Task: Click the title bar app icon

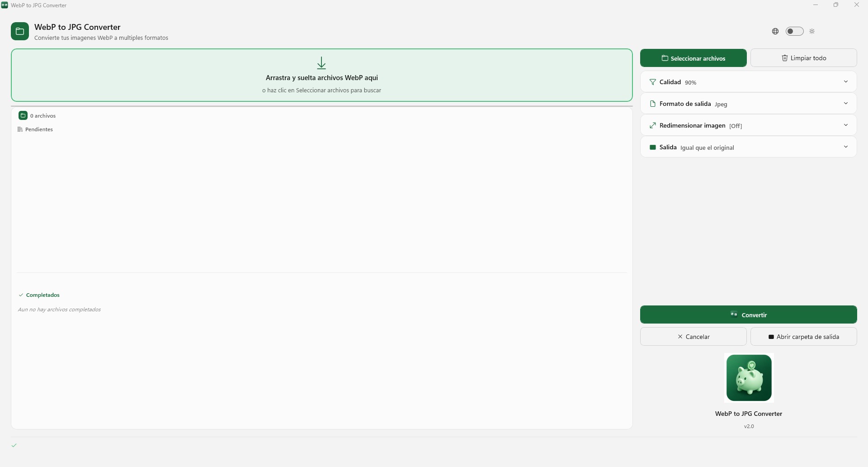Action: click(5, 5)
